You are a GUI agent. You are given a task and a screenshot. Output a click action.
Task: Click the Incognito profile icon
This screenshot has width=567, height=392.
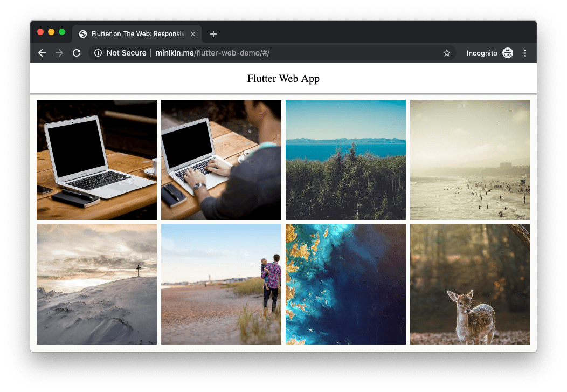[x=507, y=53]
